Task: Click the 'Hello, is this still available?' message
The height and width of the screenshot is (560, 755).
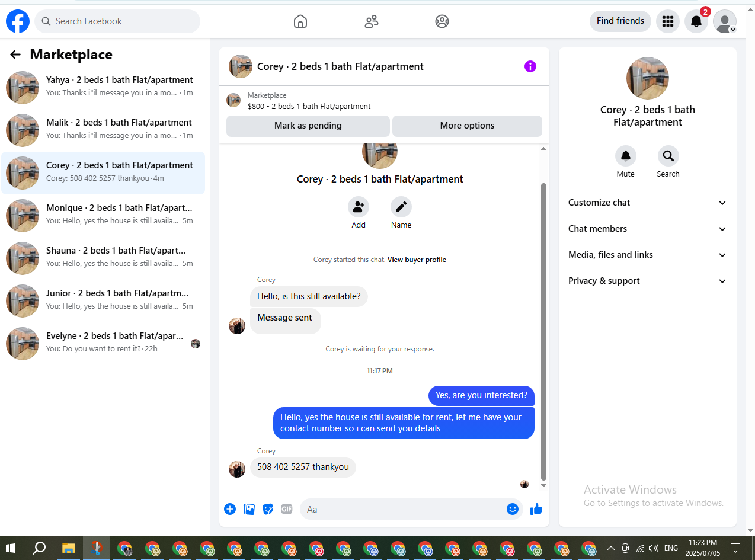Action: tap(309, 296)
